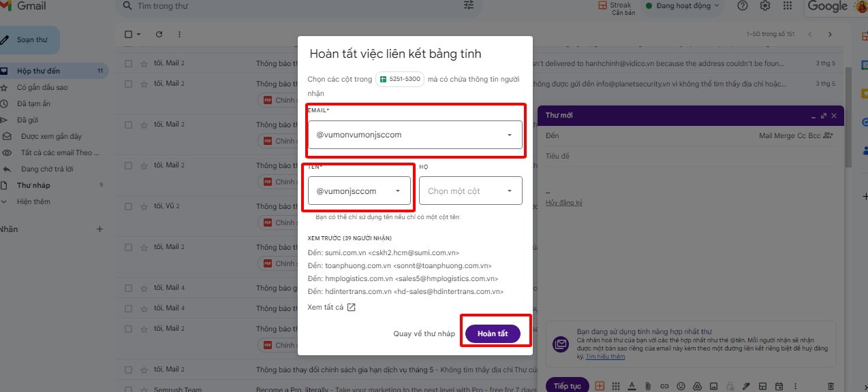Insert emoji in compose toolbar
This screenshot has height=392, width=868.
click(681, 386)
